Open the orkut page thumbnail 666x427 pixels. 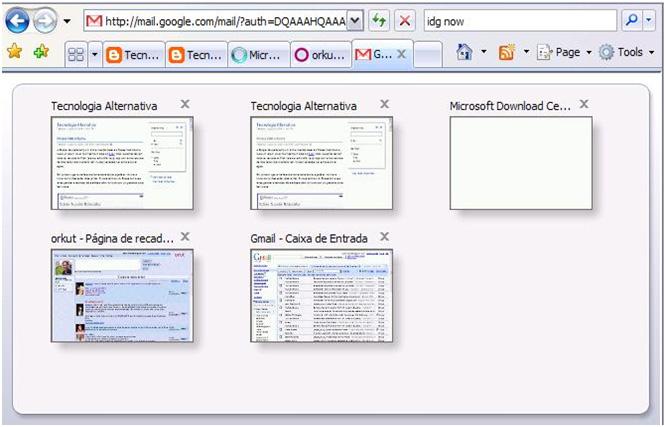tap(122, 296)
